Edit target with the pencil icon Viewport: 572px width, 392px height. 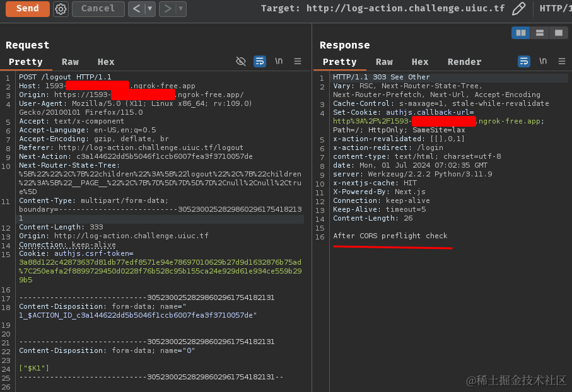pyautogui.click(x=519, y=8)
